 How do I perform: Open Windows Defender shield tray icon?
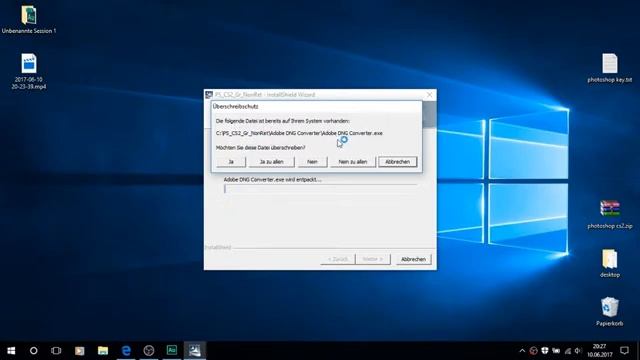(544, 351)
